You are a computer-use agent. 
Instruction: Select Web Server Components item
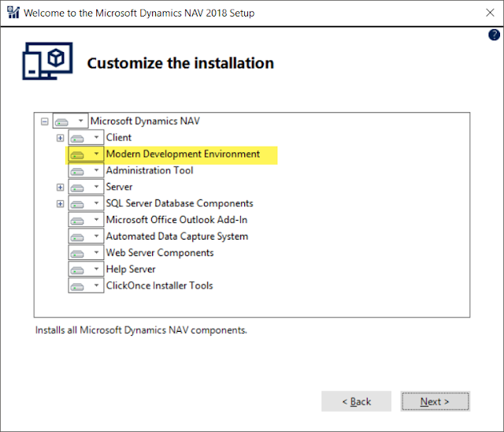click(160, 253)
